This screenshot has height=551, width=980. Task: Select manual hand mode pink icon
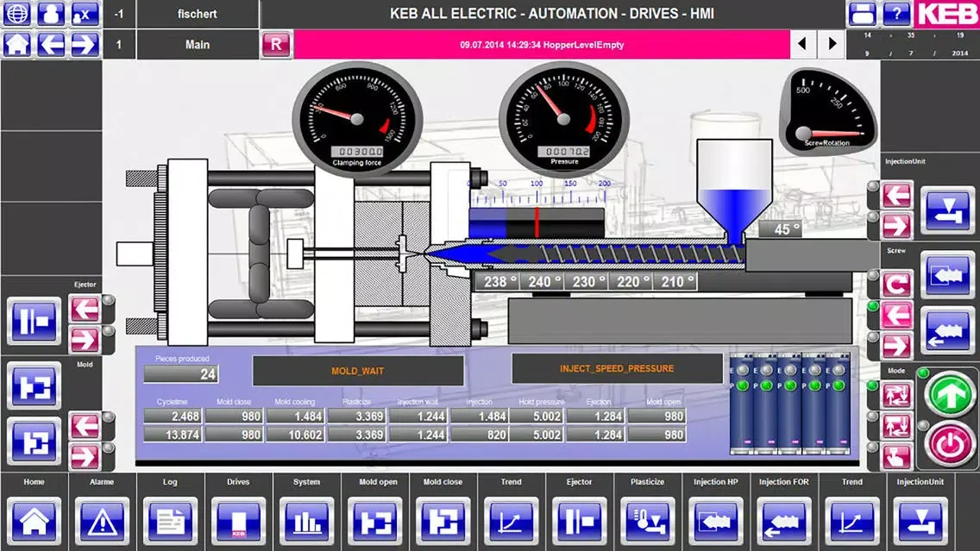coord(897,456)
